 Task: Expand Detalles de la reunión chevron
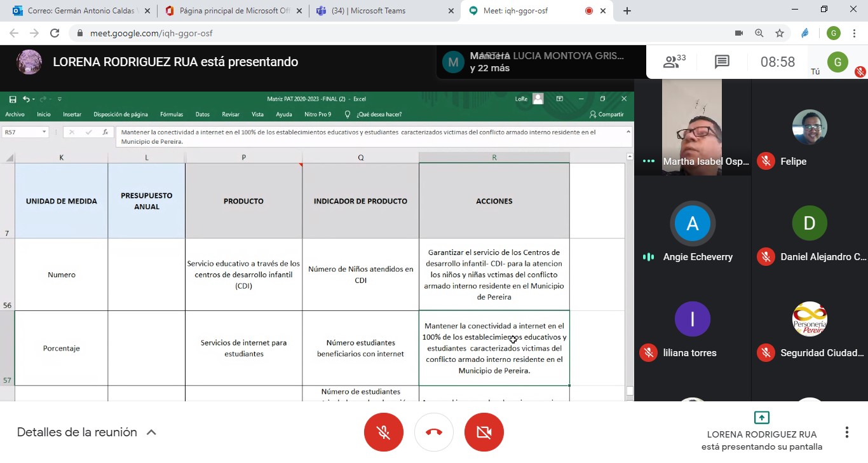[x=151, y=432]
